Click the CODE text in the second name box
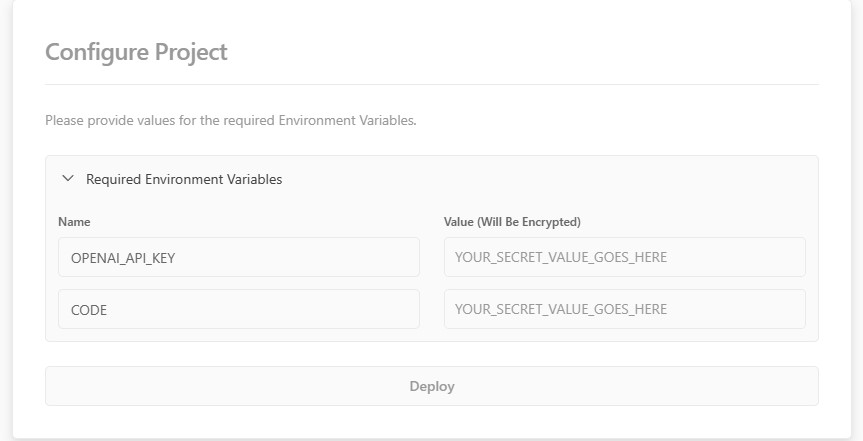The height and width of the screenshot is (441, 863). (x=89, y=310)
